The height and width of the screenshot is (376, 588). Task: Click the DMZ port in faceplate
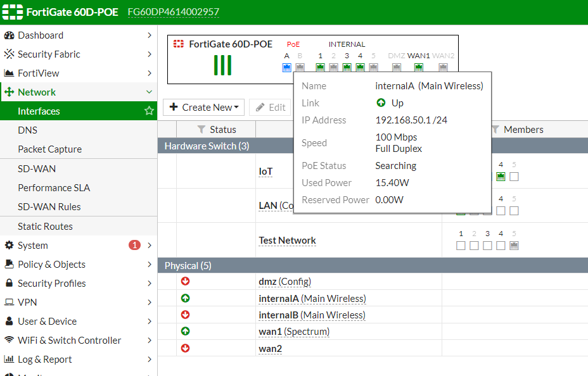pos(397,67)
